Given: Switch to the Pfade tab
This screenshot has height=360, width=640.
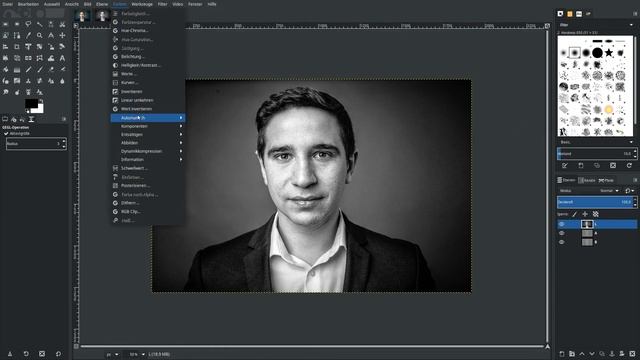Looking at the screenshot, I should [x=606, y=180].
